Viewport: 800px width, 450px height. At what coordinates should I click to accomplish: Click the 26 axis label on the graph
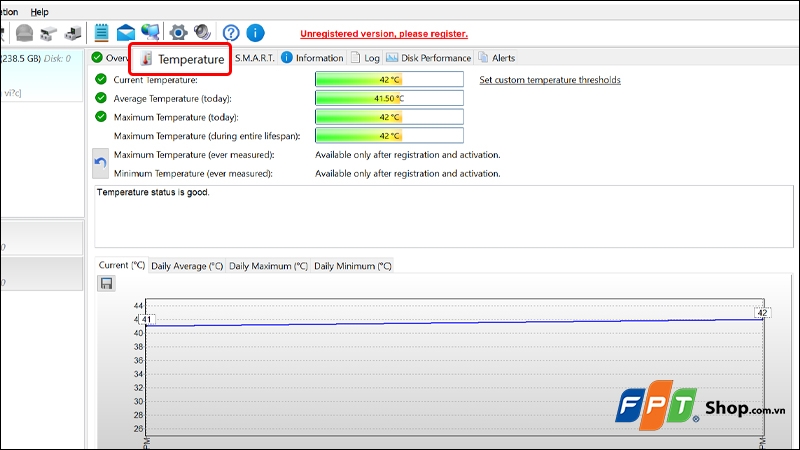[x=138, y=429]
